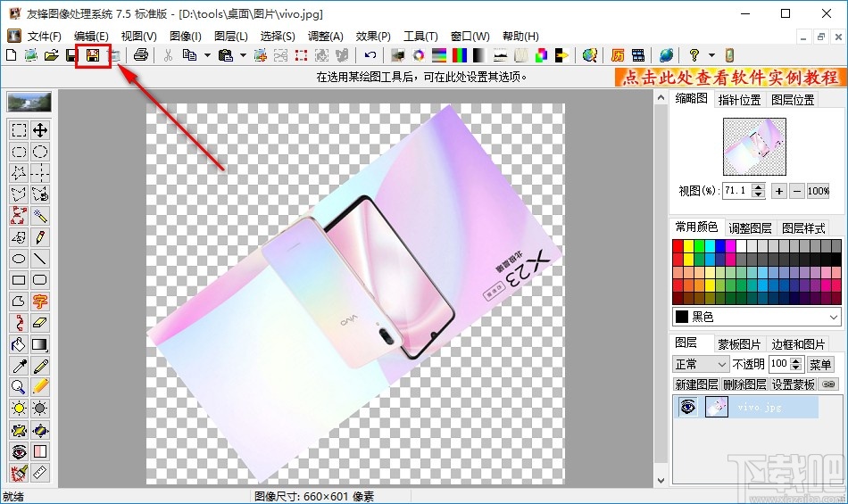Zoom in with the plus button

click(x=778, y=191)
